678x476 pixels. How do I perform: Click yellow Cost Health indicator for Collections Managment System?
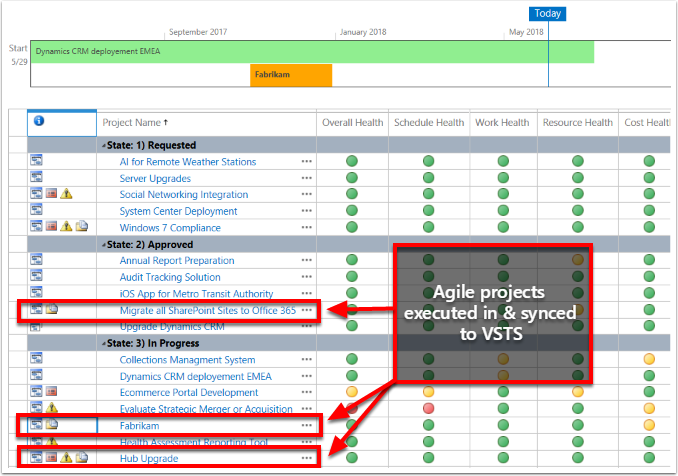click(649, 359)
